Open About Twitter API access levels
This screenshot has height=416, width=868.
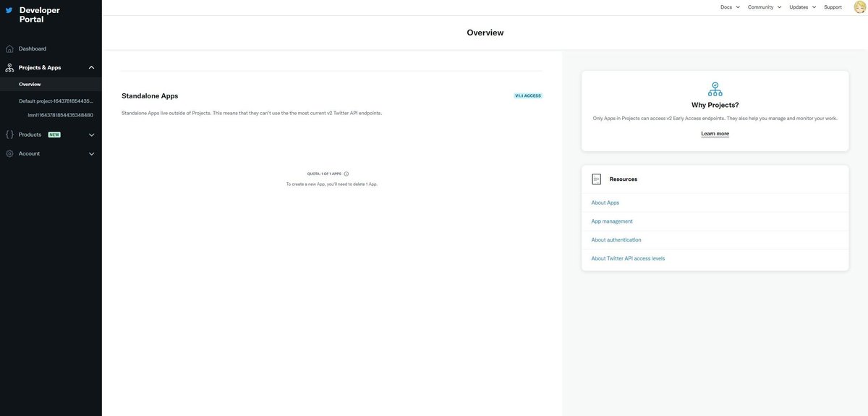(628, 258)
